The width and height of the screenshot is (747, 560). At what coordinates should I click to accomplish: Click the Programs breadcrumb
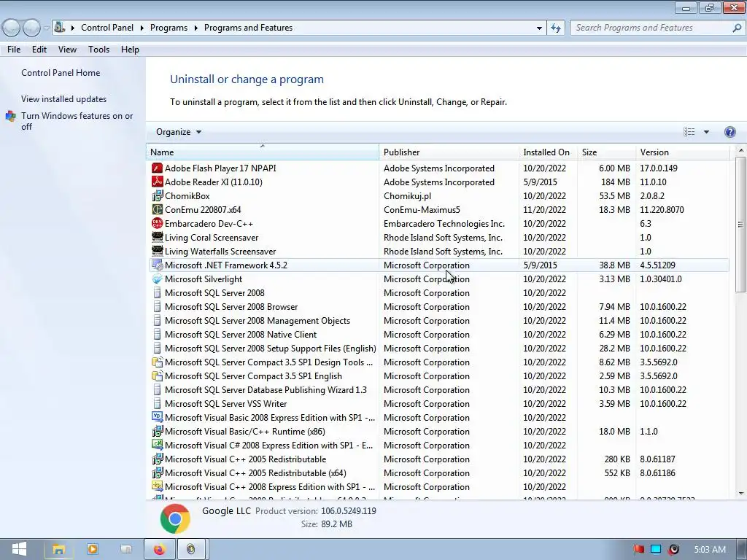pyautogui.click(x=169, y=28)
